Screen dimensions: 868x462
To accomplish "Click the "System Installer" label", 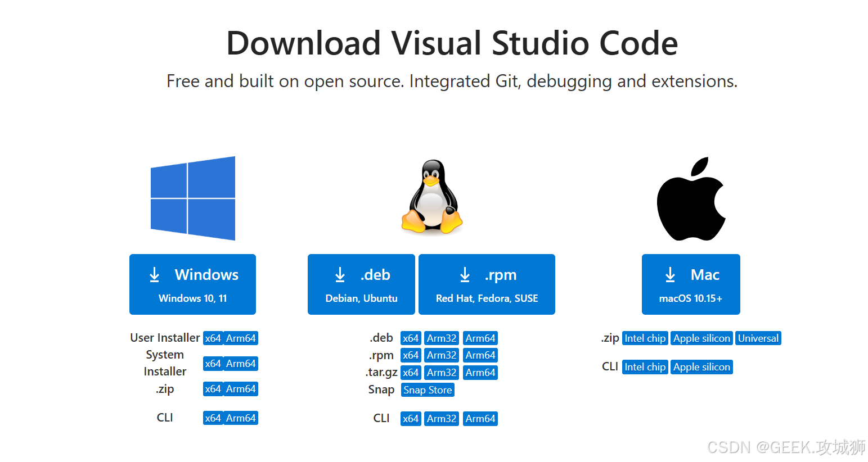I will coord(165,363).
